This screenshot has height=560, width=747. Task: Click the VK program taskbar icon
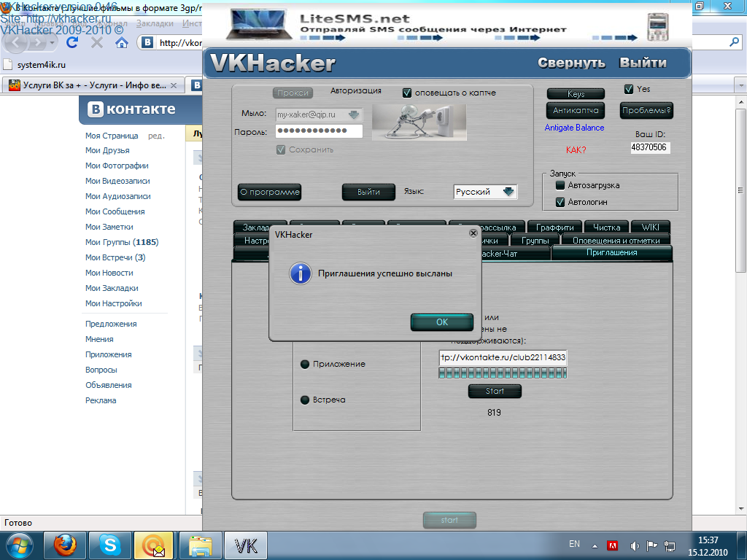coord(246,545)
